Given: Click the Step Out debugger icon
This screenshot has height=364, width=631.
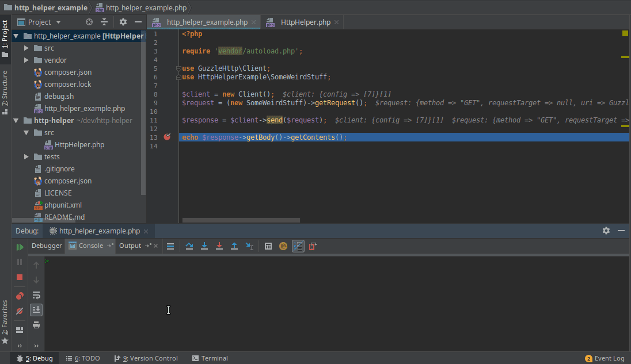Looking at the screenshot, I should (234, 246).
